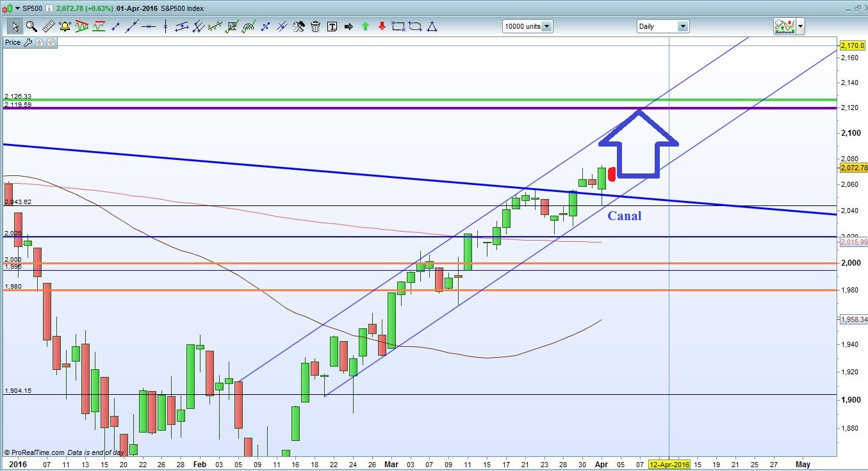This screenshot has height=471, width=868.
Task: Insert a red down arrow marker
Action: pyautogui.click(x=382, y=26)
